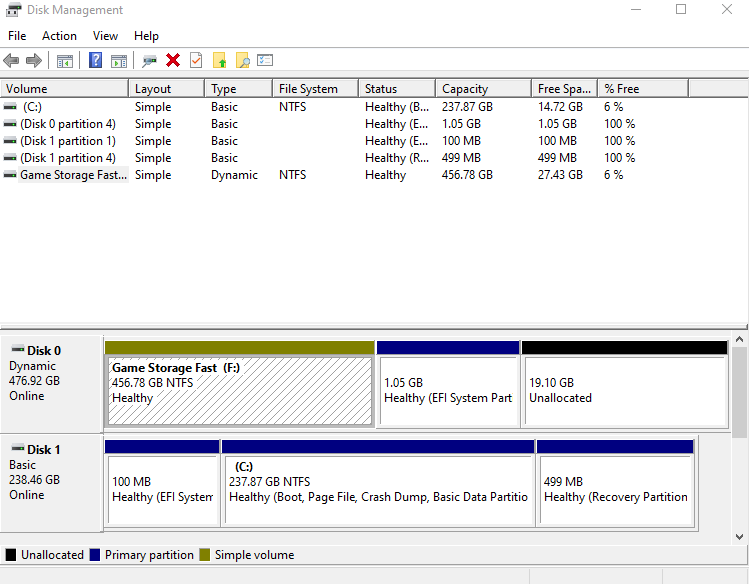Viewport: 749px width, 584px height.
Task: Click the Simple volume legend color swatch
Action: tap(205, 555)
